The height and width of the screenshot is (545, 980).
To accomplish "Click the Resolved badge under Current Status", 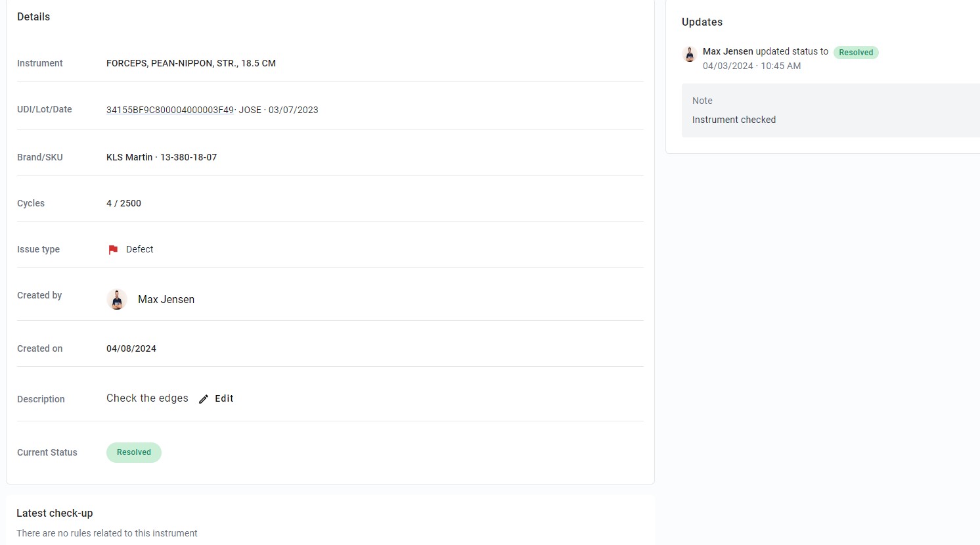I will [134, 452].
